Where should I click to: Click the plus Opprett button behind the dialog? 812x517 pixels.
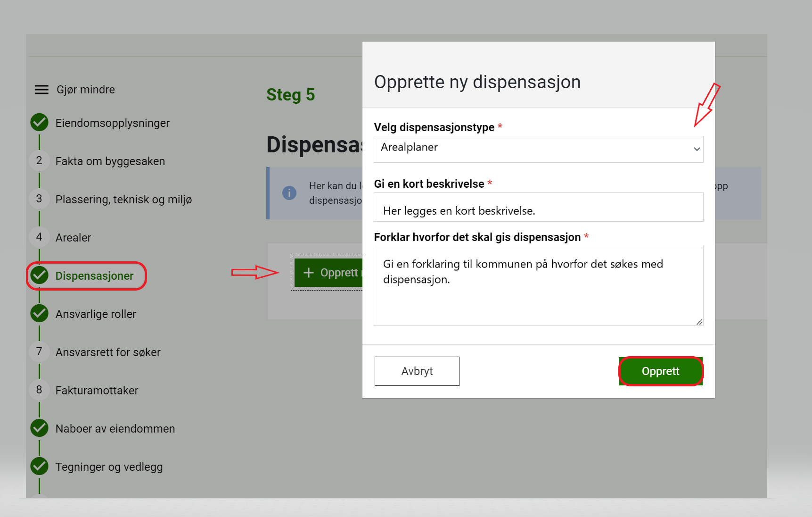[329, 273]
